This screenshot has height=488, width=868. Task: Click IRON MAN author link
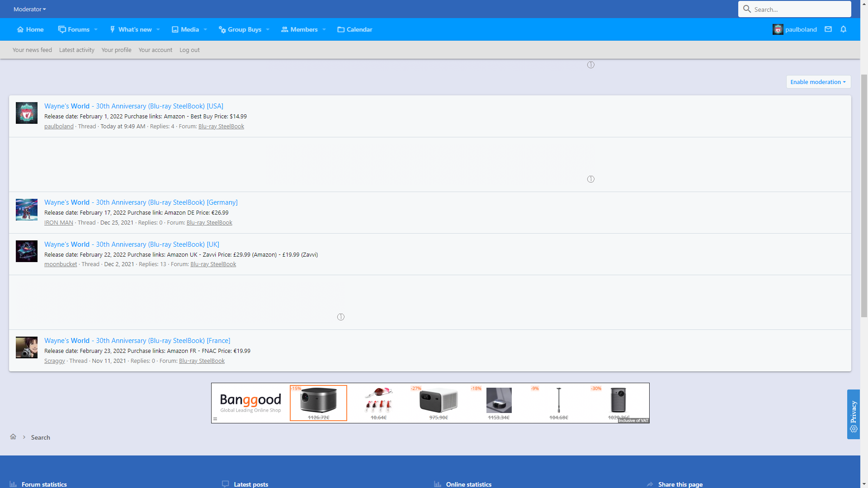(59, 223)
